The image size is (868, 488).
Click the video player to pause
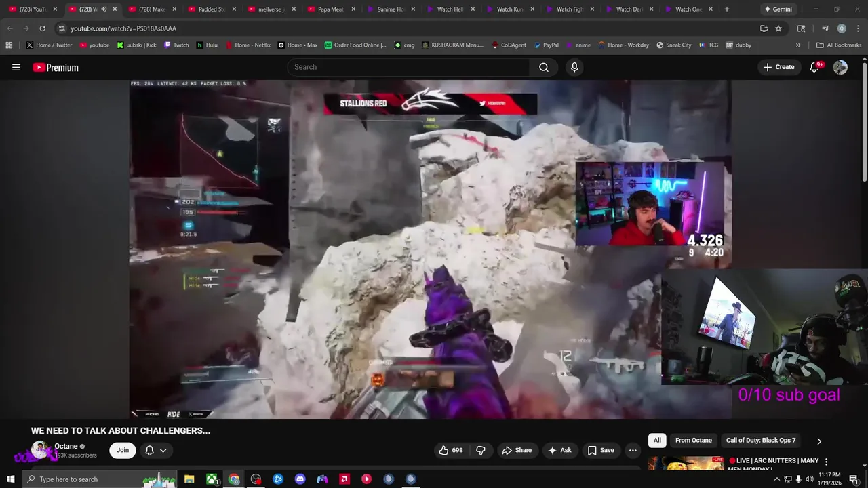[x=430, y=249]
